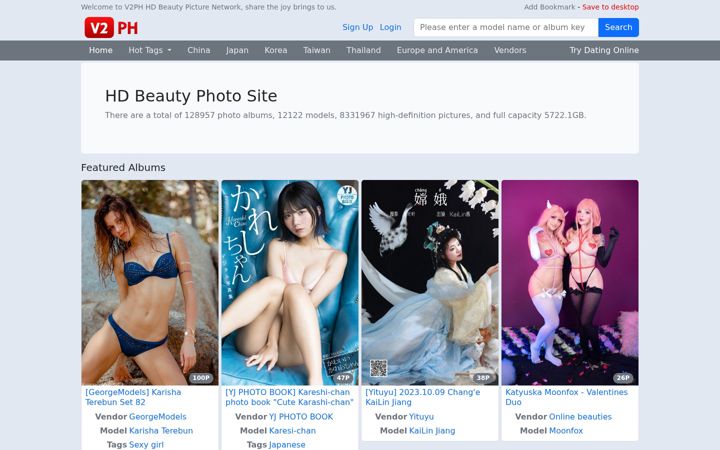
Task: Click the Karisha Terebun model link
Action: coord(161,431)
